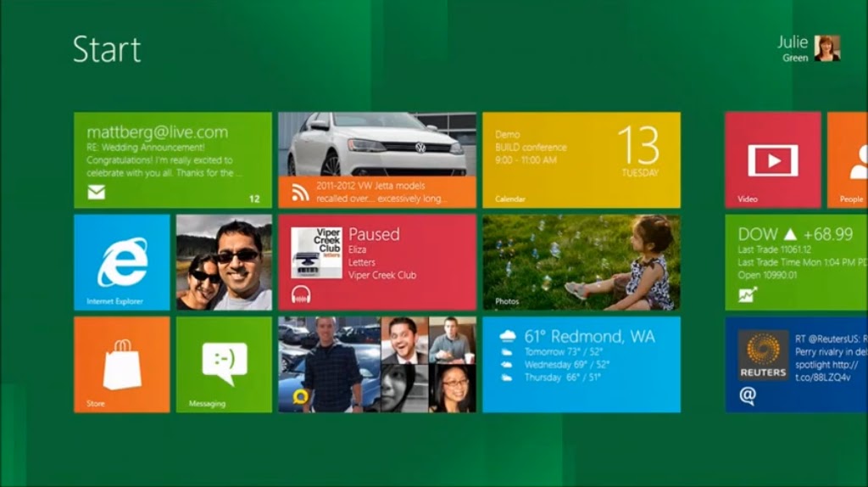Click the yellow badge icon on the friends photo tile
Viewport: 868px width, 487px height.
tap(301, 397)
